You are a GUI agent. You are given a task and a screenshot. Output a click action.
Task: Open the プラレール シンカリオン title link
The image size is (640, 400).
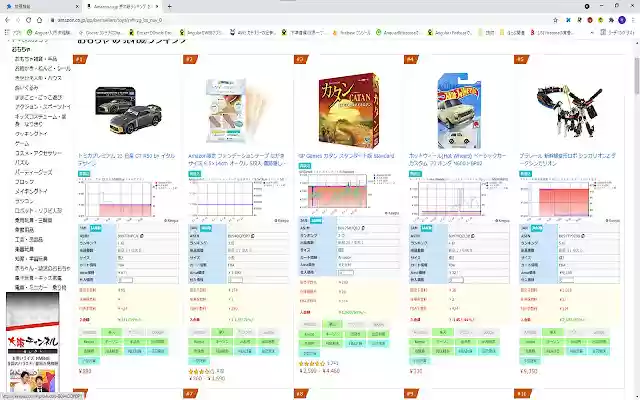coord(568,159)
